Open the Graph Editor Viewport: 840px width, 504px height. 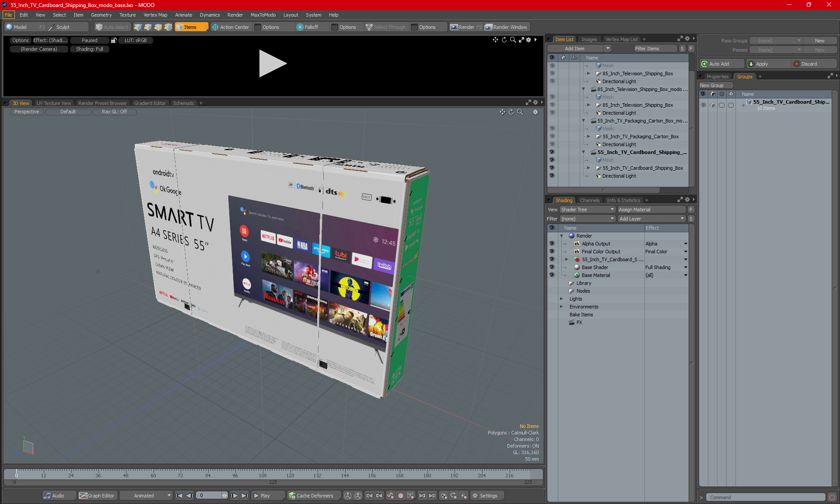coord(97,496)
